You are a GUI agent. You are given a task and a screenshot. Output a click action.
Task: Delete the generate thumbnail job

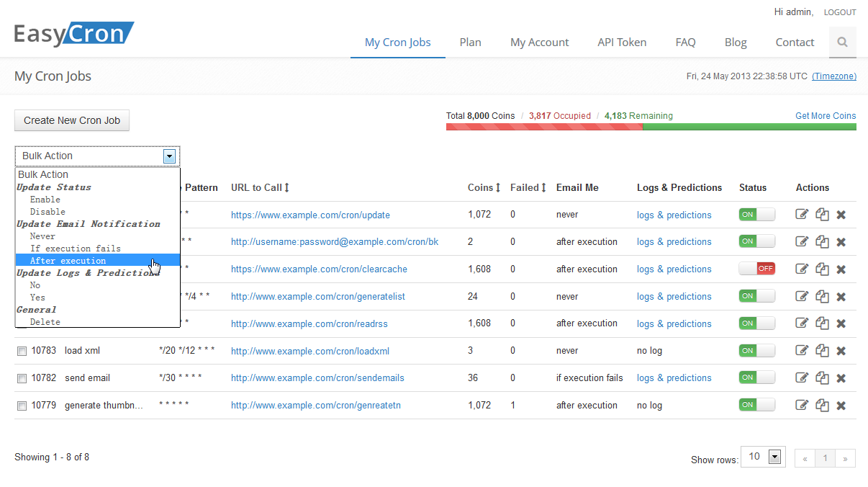[841, 406]
